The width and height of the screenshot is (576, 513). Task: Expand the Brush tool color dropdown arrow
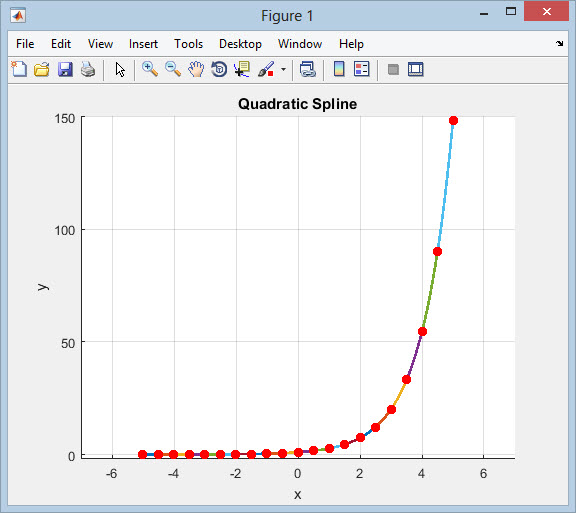click(283, 69)
